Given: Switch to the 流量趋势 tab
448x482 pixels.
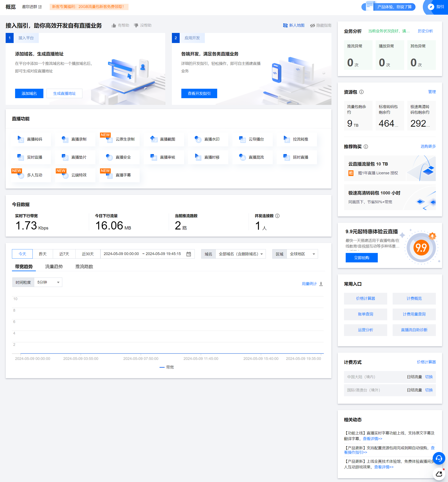Looking at the screenshot, I should 54,266.
